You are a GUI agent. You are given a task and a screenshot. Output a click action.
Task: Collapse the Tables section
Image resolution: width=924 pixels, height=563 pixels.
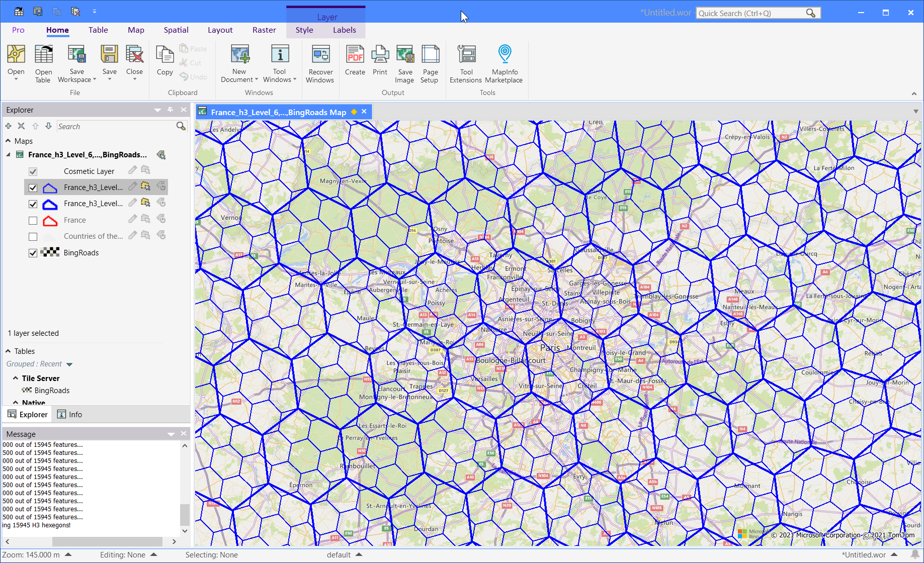[8, 351]
